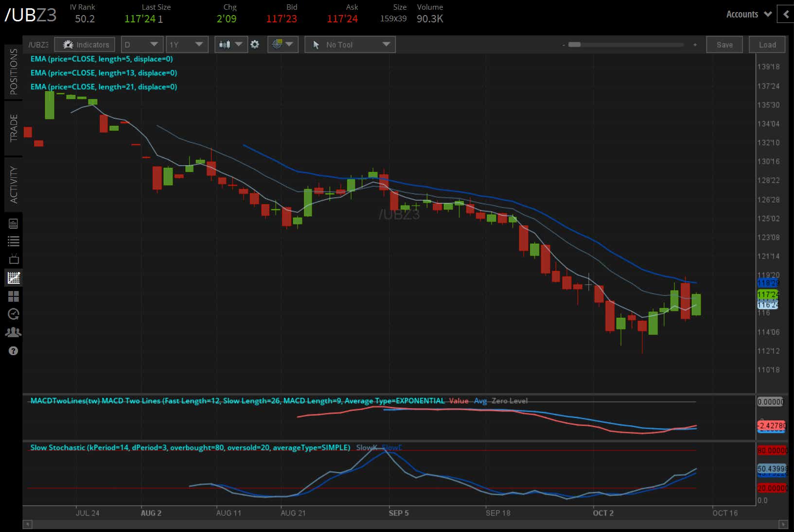
Task: Click the large /UBZ3 symbol header
Action: pyautogui.click(x=31, y=15)
